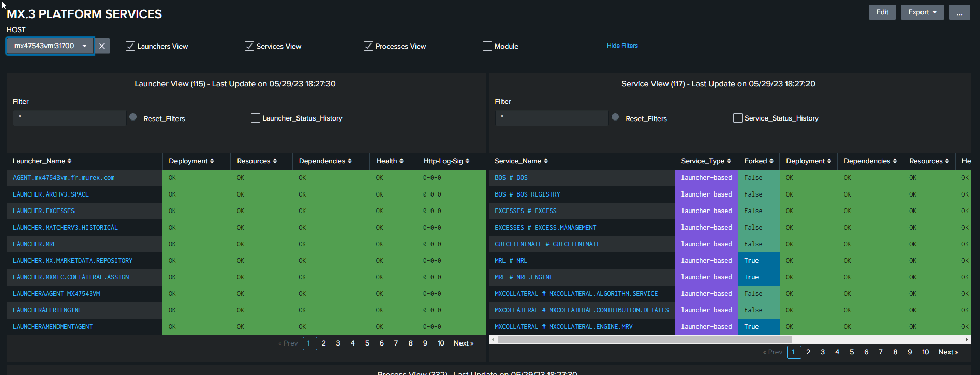Select Reset_Filters radio in Service View

tap(615, 117)
